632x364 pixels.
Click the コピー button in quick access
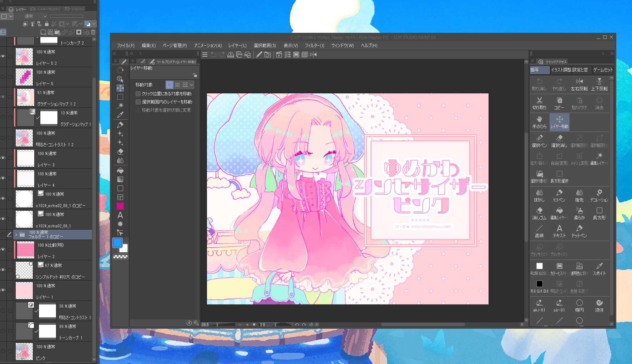point(559,103)
